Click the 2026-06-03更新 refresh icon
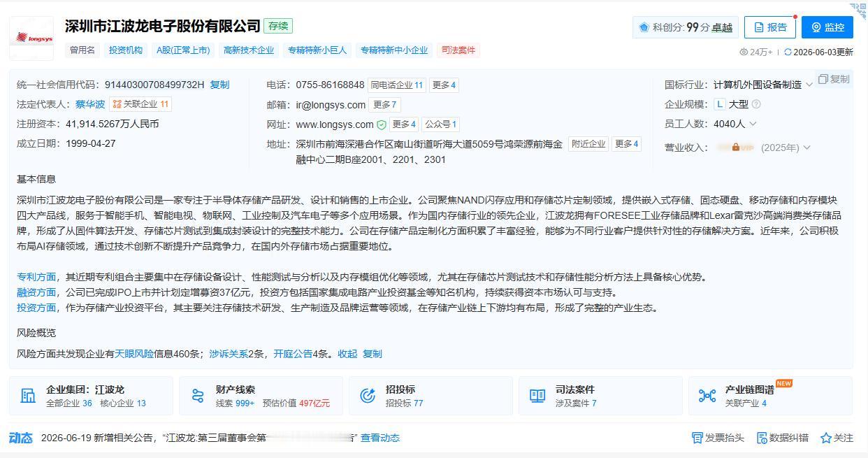 788,52
